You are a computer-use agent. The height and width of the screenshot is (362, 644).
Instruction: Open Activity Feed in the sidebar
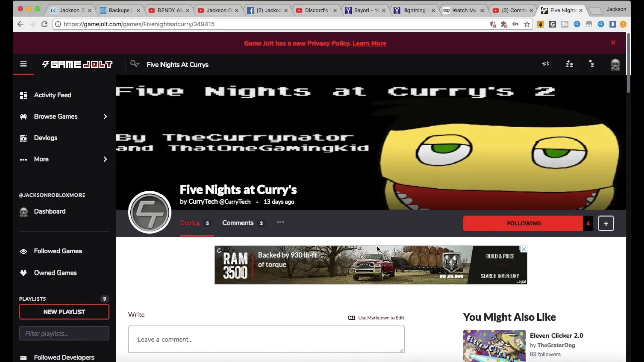pyautogui.click(x=52, y=95)
